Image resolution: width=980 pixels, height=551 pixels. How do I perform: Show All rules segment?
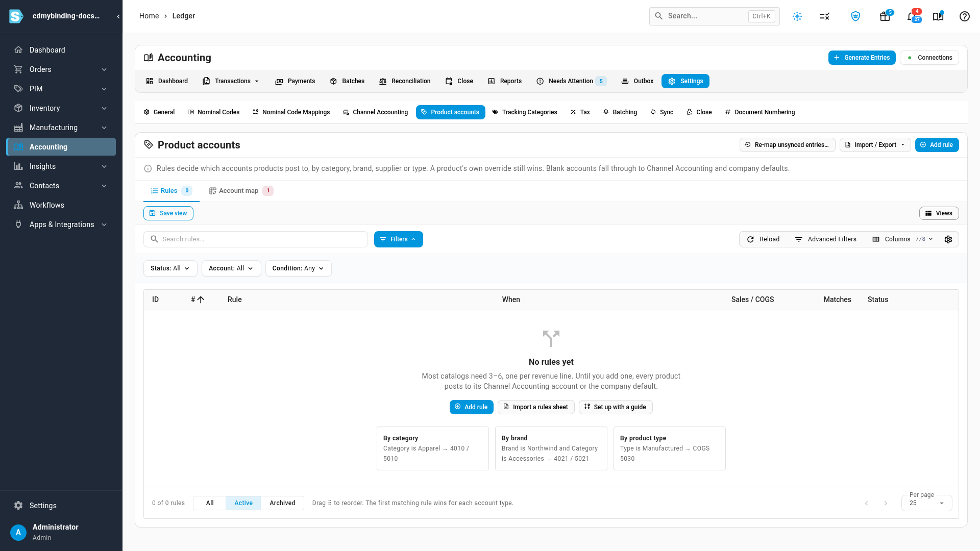pyautogui.click(x=210, y=503)
